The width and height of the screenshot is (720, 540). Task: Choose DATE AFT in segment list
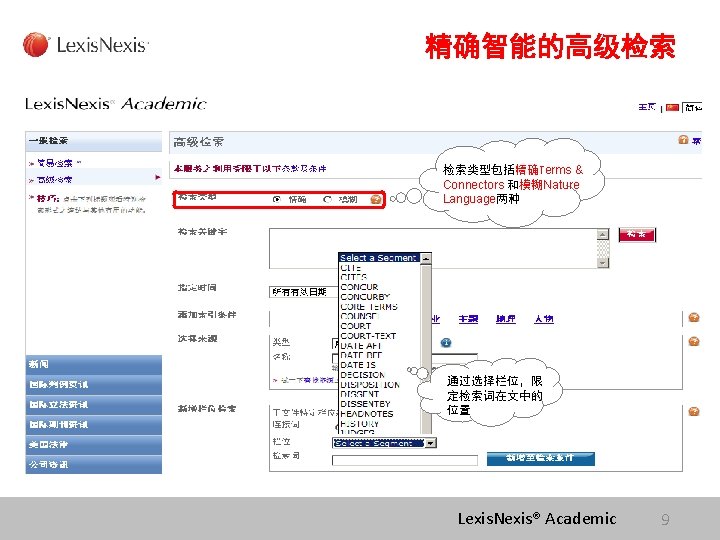361,345
